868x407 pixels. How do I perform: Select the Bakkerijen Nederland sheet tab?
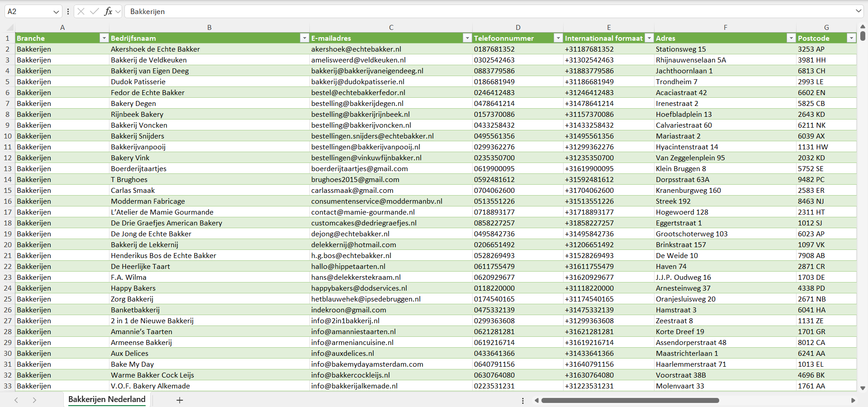(107, 399)
